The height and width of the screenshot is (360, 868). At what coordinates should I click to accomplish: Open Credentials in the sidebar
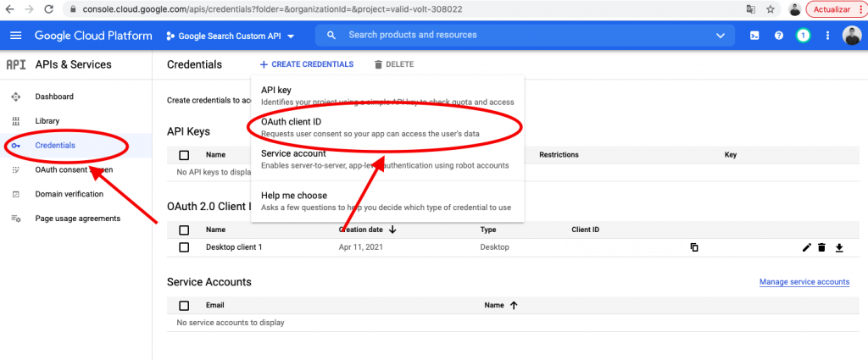tap(55, 146)
